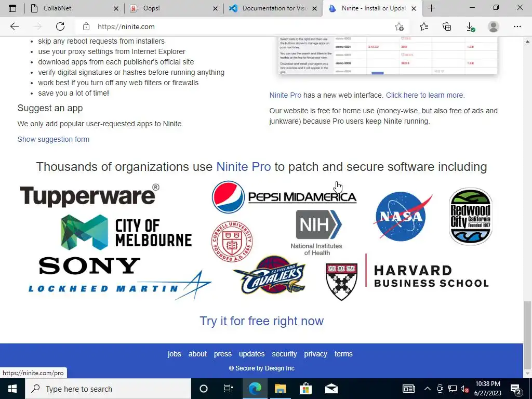Viewport: 532px width, 399px height.
Task: Click the scrollbar down arrow
Action: (x=528, y=374)
